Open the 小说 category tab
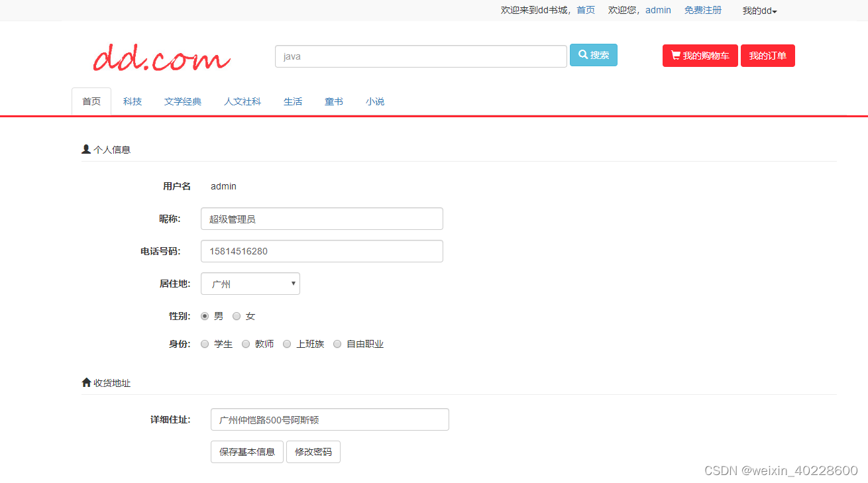 click(x=375, y=101)
